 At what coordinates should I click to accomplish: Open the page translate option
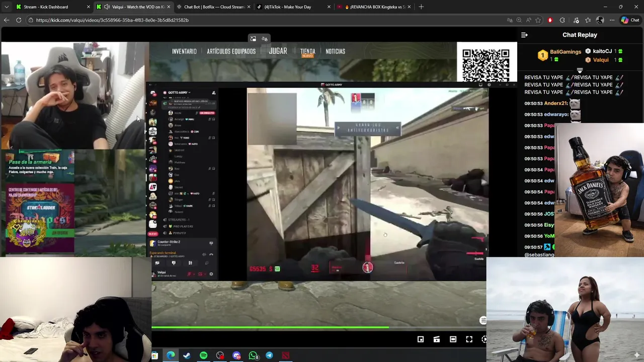[x=510, y=20]
